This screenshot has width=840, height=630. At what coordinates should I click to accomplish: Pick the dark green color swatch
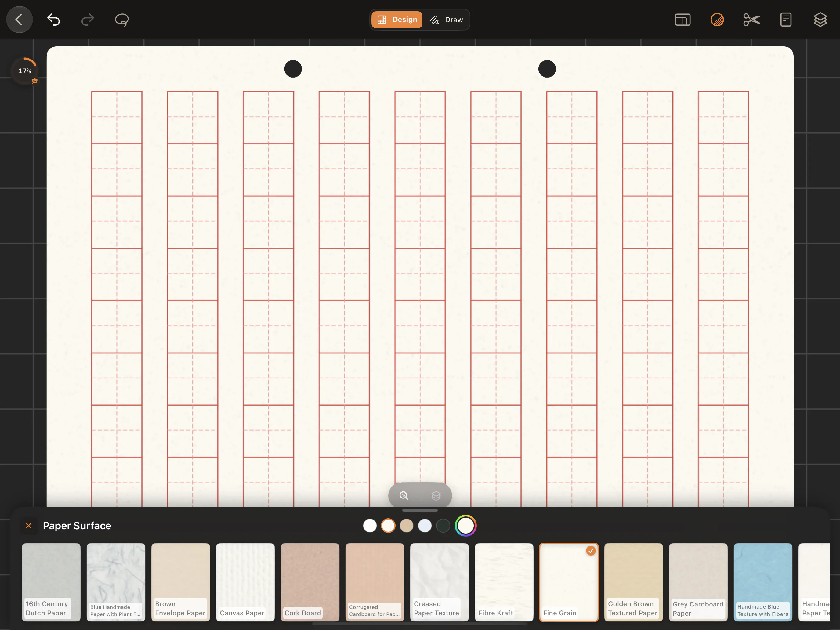pyautogui.click(x=443, y=526)
